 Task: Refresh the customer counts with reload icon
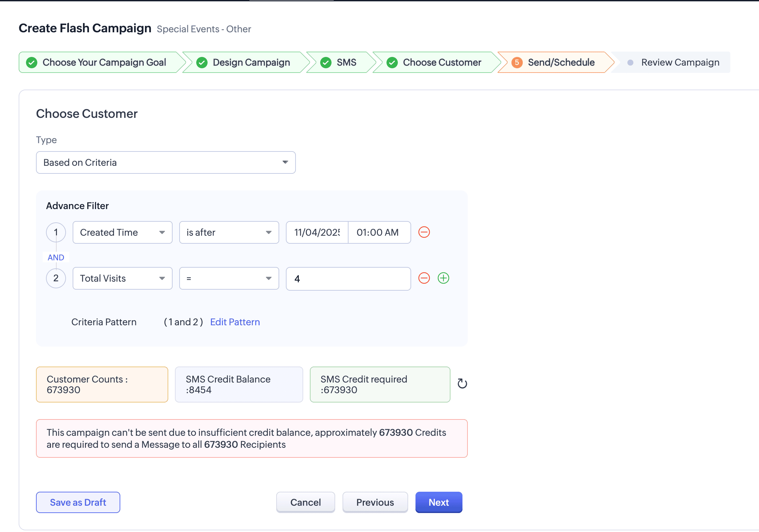tap(462, 384)
